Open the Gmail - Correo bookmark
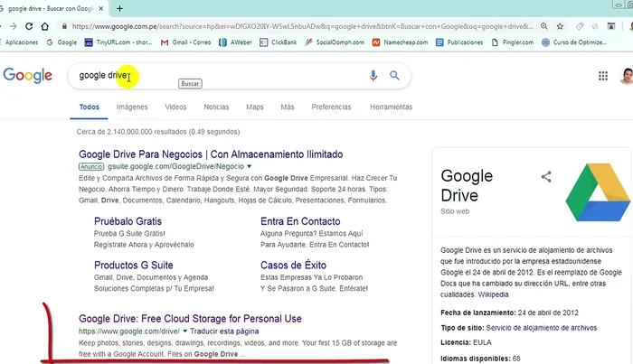633x364 pixels. [185, 42]
